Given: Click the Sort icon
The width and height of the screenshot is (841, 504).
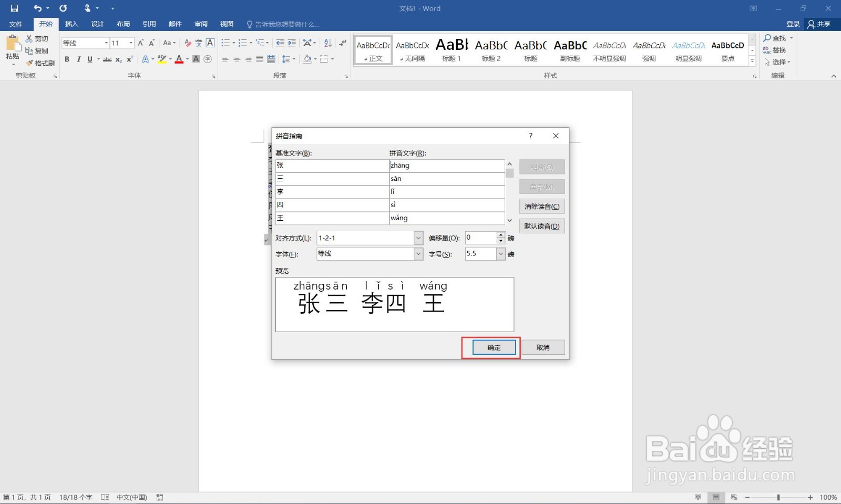Looking at the screenshot, I should [x=328, y=43].
